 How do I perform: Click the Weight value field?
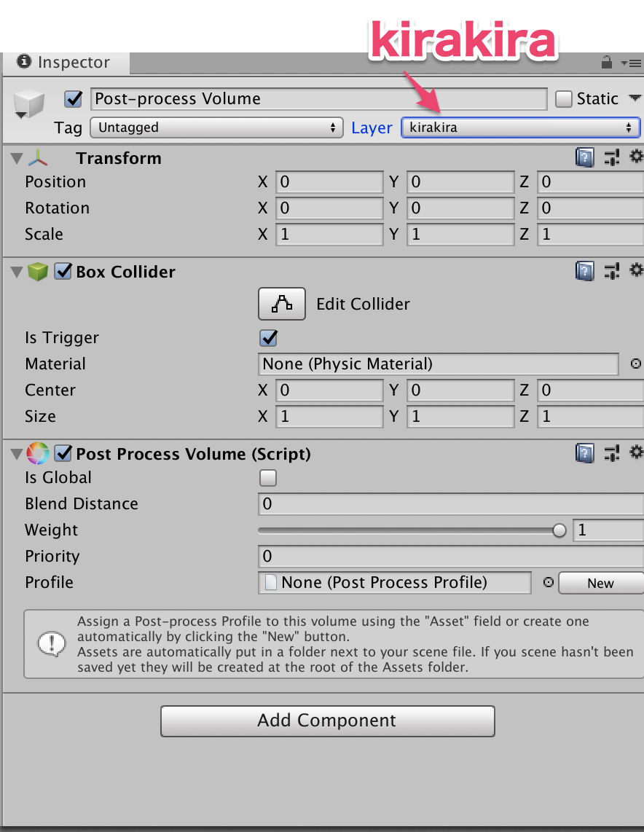(608, 530)
